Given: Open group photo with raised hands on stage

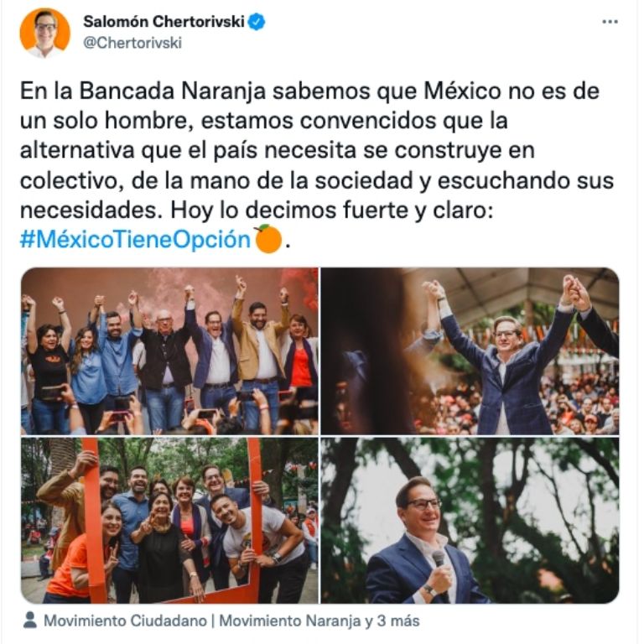Looking at the screenshot, I should [169, 351].
